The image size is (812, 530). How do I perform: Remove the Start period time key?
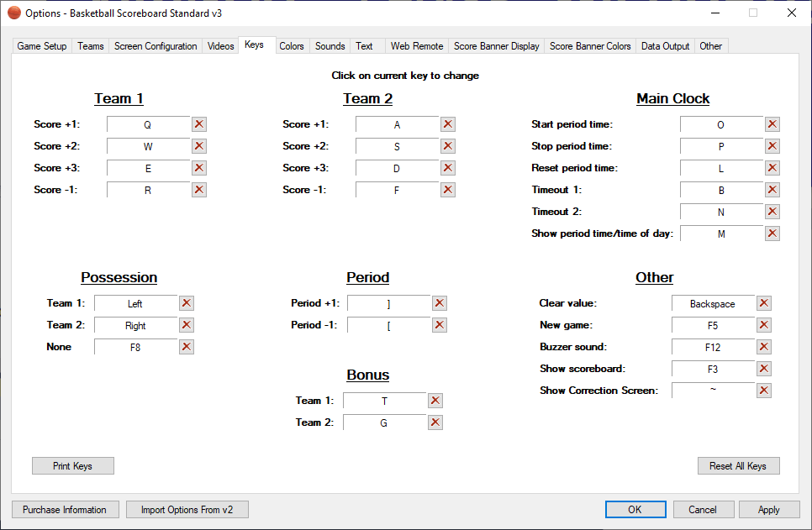[x=772, y=123]
